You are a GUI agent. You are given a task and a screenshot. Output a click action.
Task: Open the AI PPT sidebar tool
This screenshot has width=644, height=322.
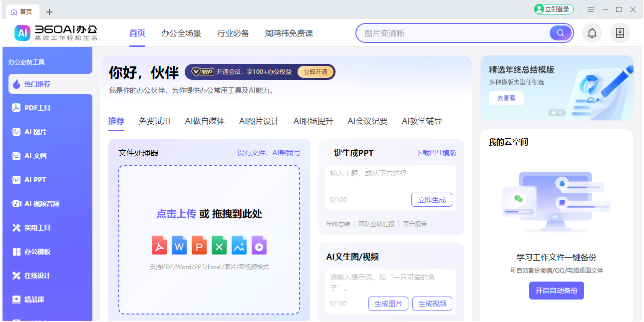point(35,179)
